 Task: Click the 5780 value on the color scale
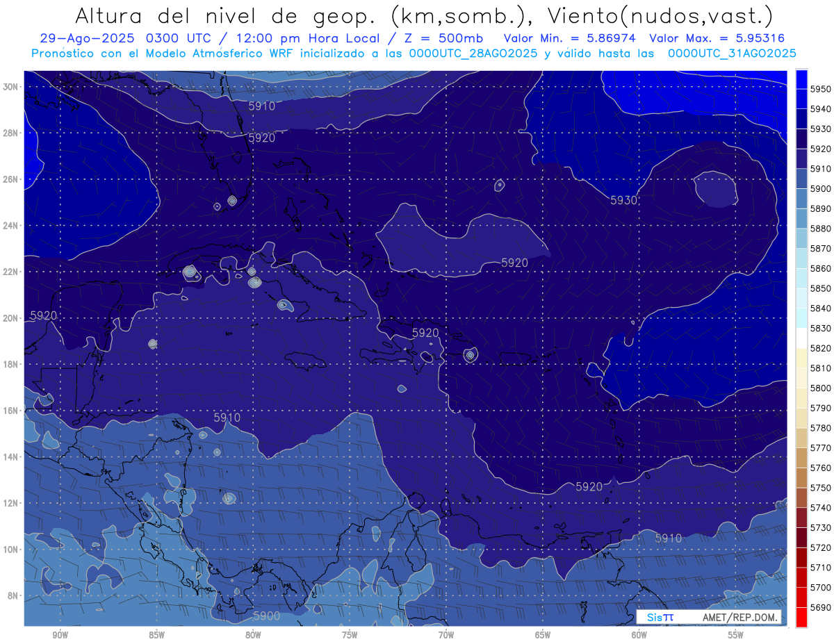[821, 428]
